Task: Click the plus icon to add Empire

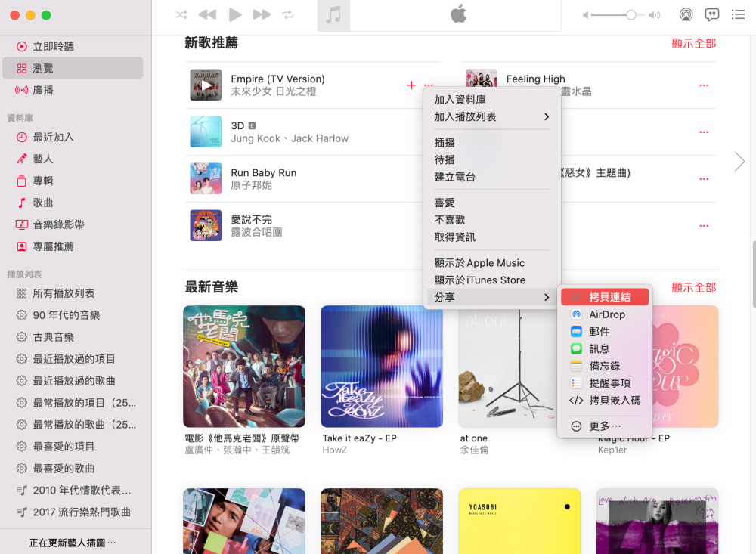Action: (x=411, y=85)
